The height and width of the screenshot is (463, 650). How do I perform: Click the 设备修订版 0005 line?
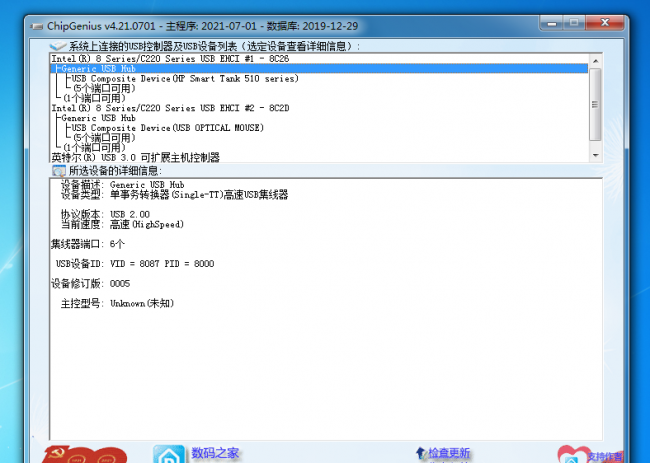click(90, 284)
